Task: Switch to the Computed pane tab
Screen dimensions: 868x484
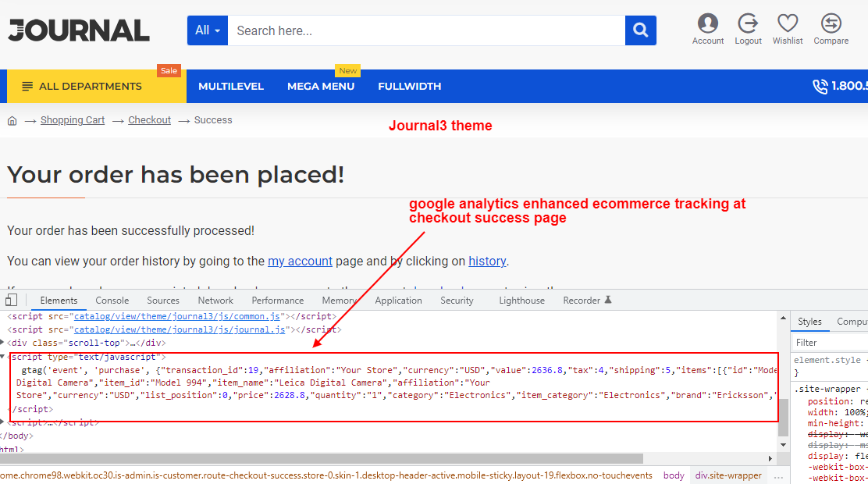Action: tap(852, 321)
